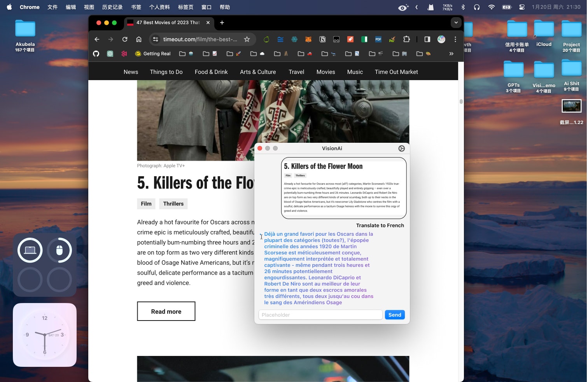Open the Movies section
Image resolution: width=588 pixels, height=382 pixels.
pos(326,72)
